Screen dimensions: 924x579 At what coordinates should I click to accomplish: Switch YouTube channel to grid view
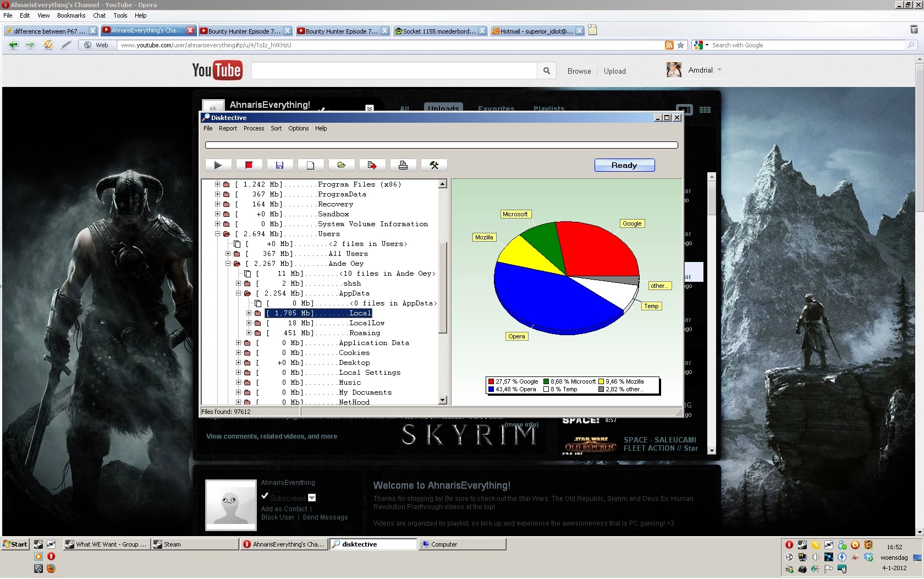click(x=705, y=110)
